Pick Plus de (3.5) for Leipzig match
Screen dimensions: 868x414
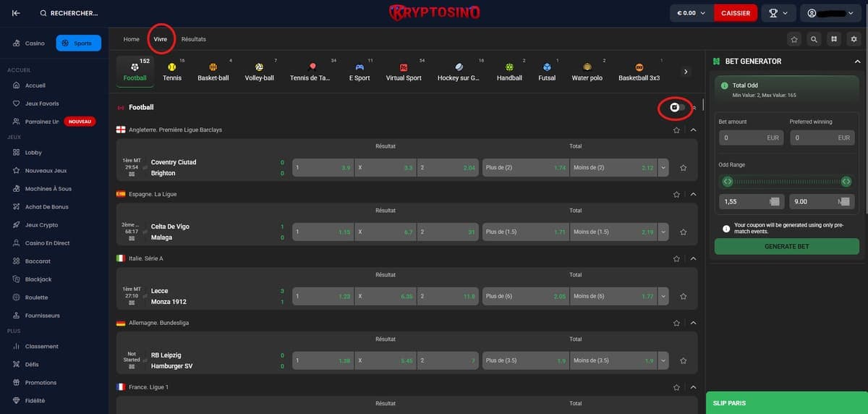point(526,360)
